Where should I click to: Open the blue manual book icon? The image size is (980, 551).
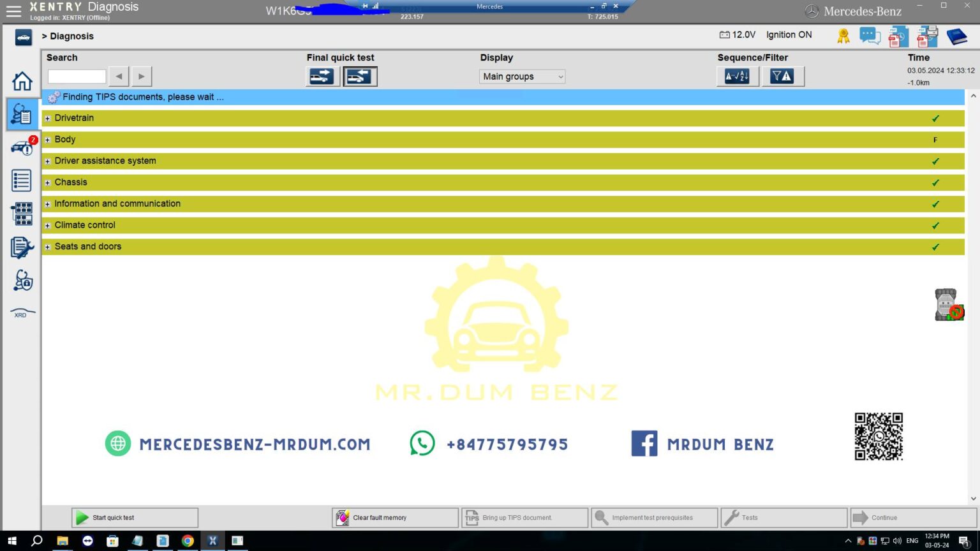955,36
